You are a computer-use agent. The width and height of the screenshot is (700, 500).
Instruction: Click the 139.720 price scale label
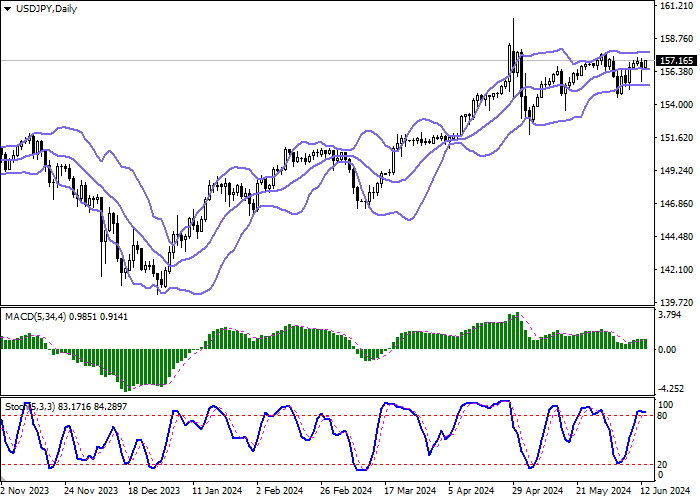pos(676,303)
